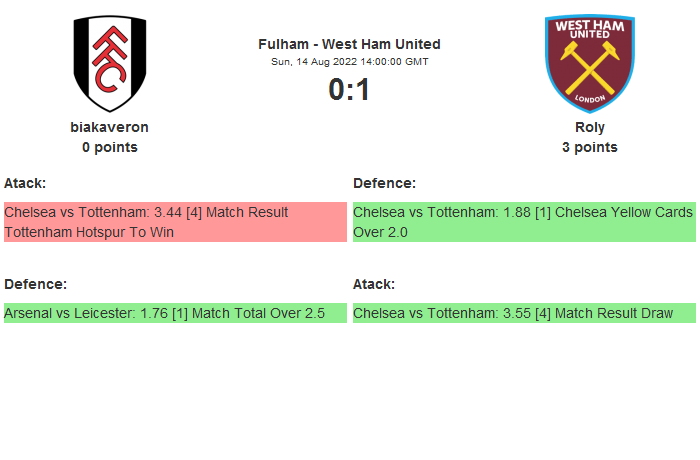
Task: Open the Roly player profile
Action: [x=590, y=127]
